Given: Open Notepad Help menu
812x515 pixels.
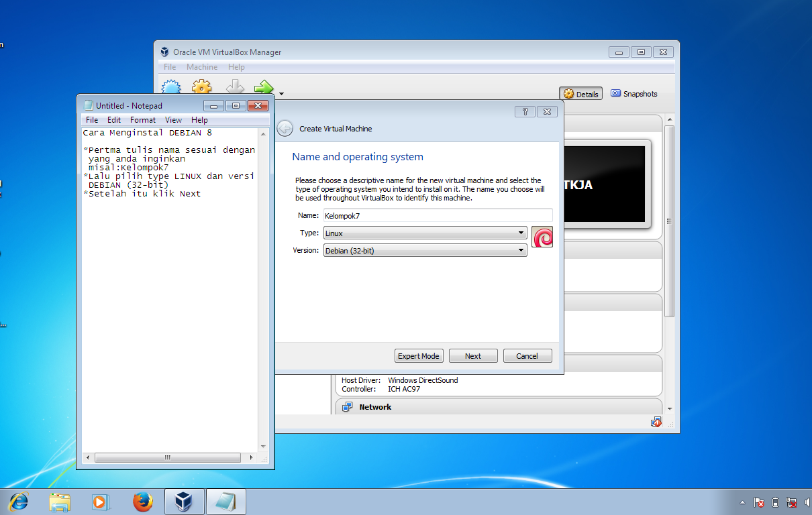Looking at the screenshot, I should tap(199, 120).
